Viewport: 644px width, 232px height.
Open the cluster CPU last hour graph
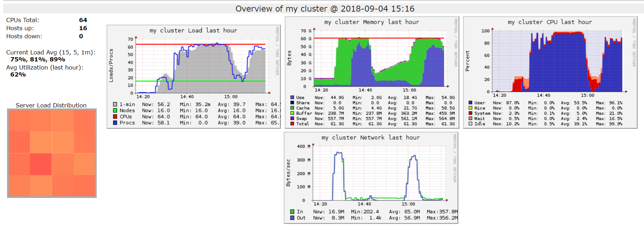550,72
